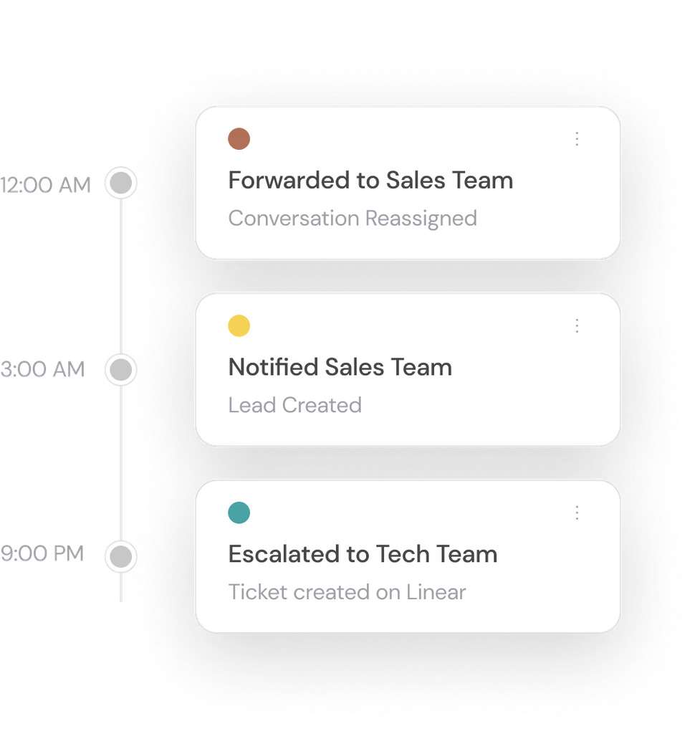Click the Ticket created on Linear text
This screenshot has height=734, width=700.
(x=347, y=592)
